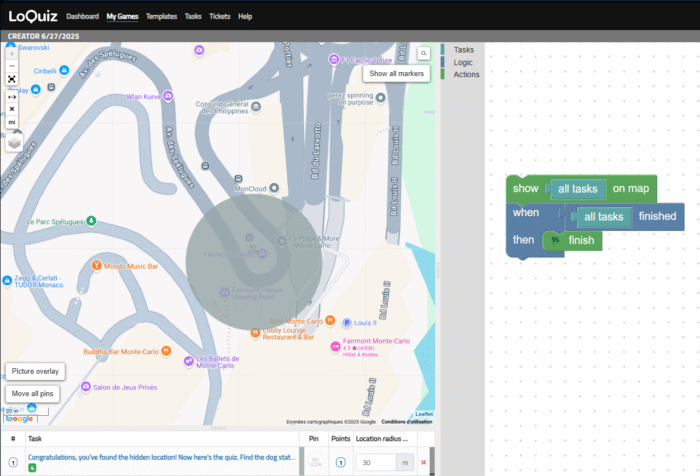The image size is (700, 476).
Task: Click Zegg & Cerlati TUDOR marker
Action: tap(7, 280)
